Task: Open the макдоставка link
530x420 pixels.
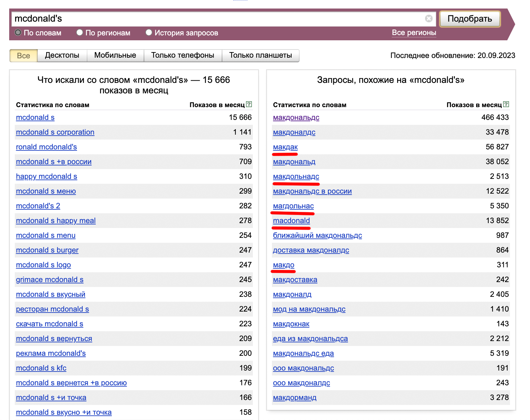Action: click(x=295, y=279)
